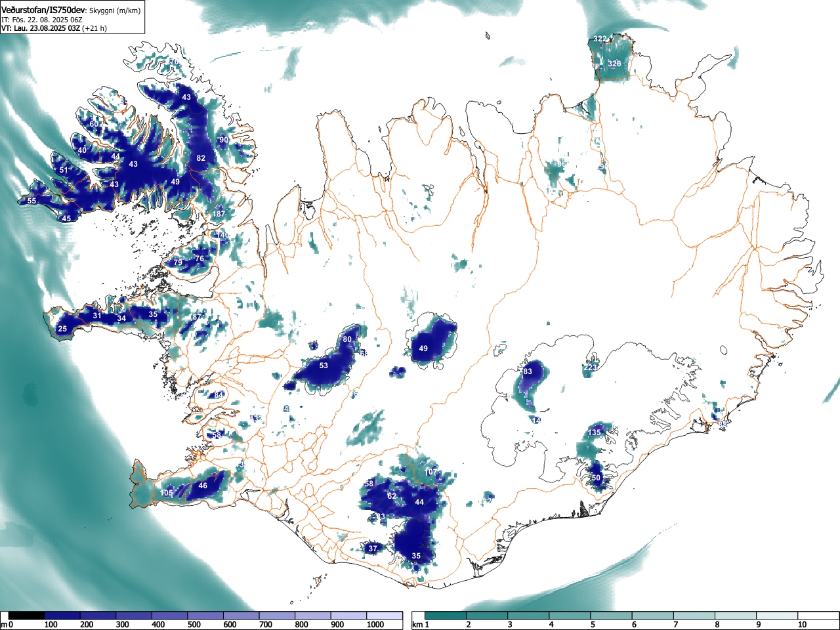This screenshot has width=840, height=630.
Task: Click the value 53 on the map
Action: coord(324,366)
